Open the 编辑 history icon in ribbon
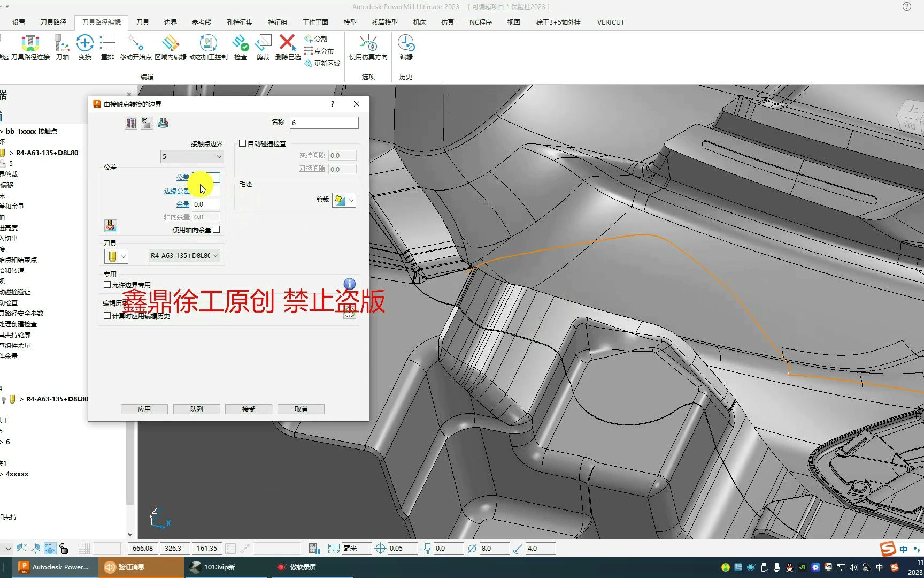Screen dimensions: 924x578 pyautogui.click(x=406, y=47)
